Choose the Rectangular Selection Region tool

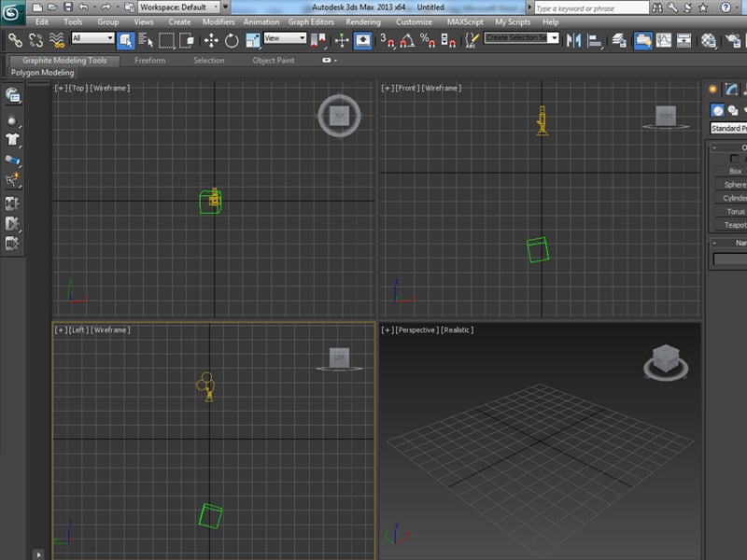coord(167,40)
